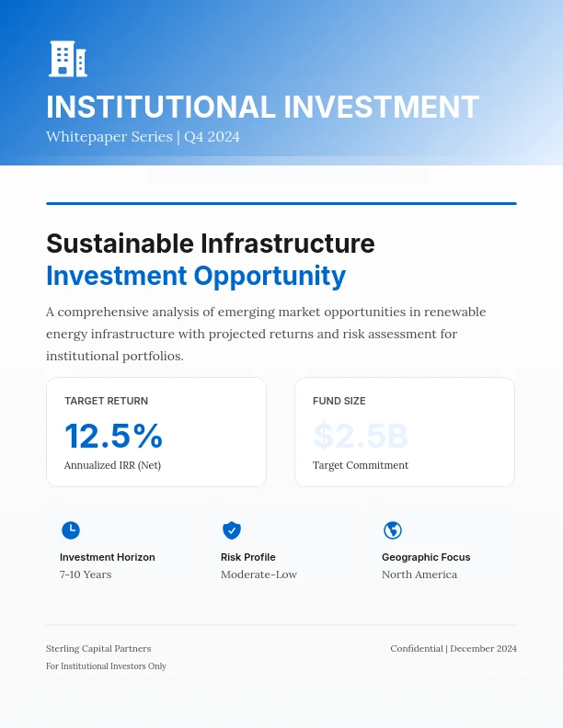The image size is (563, 728).
Task: Select the 12.5% return figure
Action: pyautogui.click(x=113, y=436)
